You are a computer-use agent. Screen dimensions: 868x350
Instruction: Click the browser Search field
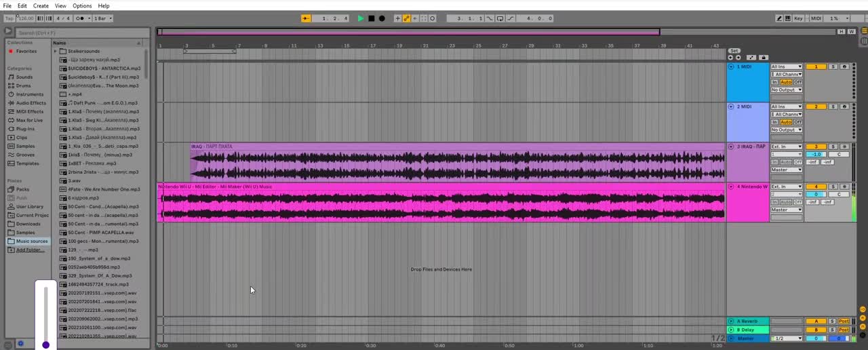[81, 33]
